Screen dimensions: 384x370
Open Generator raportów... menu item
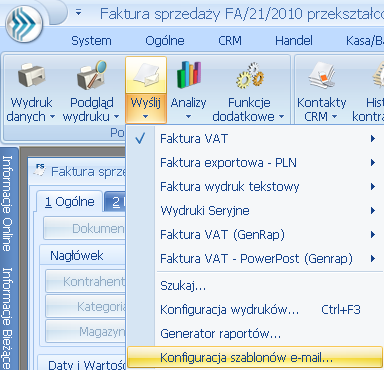click(x=255, y=334)
